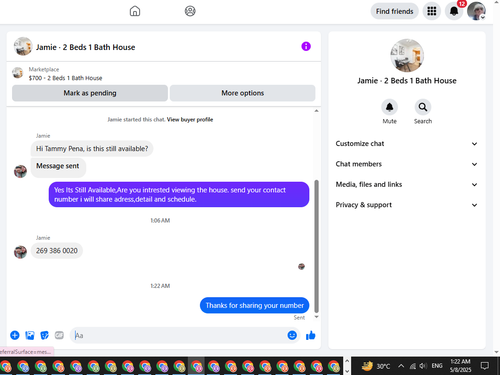
Task: Click the '269 386 0020' message bubble
Action: coord(57,251)
